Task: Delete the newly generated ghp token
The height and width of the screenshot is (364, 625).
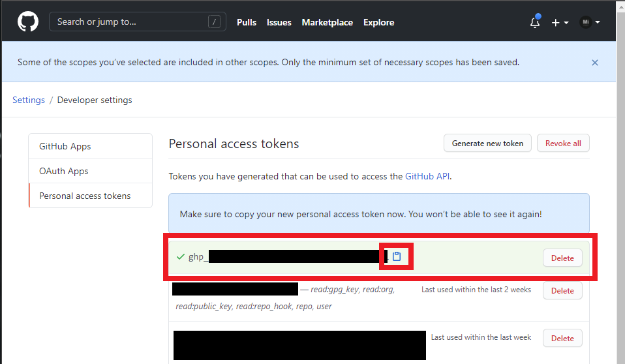Action: (x=562, y=258)
